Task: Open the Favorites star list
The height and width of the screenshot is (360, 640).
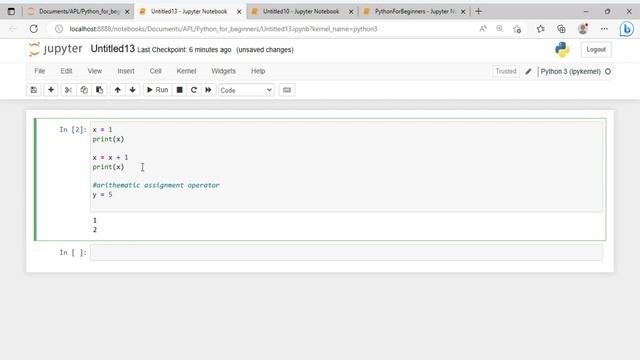Action: point(541,29)
